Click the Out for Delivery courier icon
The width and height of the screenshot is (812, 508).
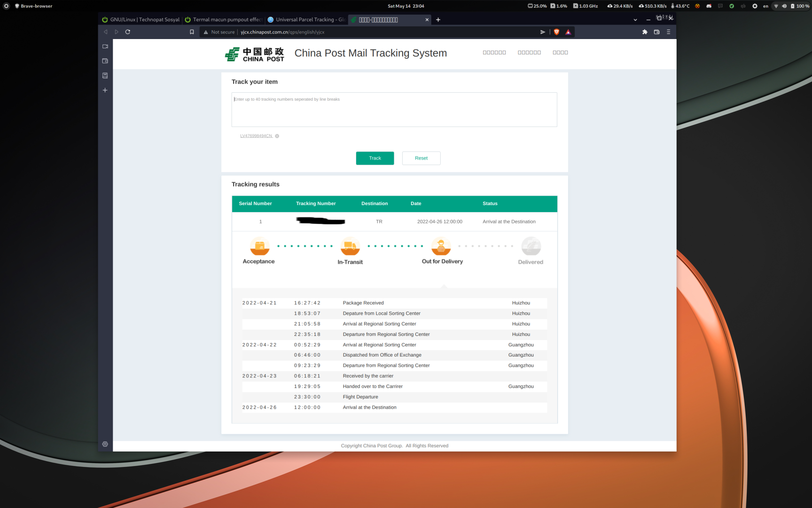coord(441,246)
